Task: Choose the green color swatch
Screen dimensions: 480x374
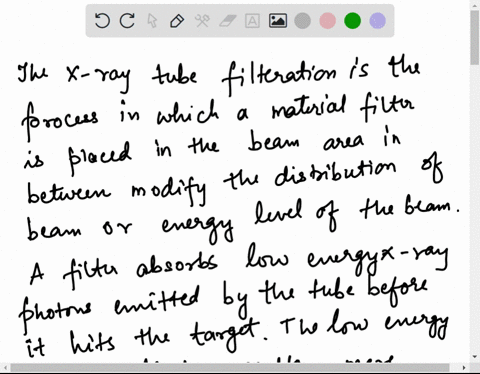Action: pyautogui.click(x=353, y=21)
